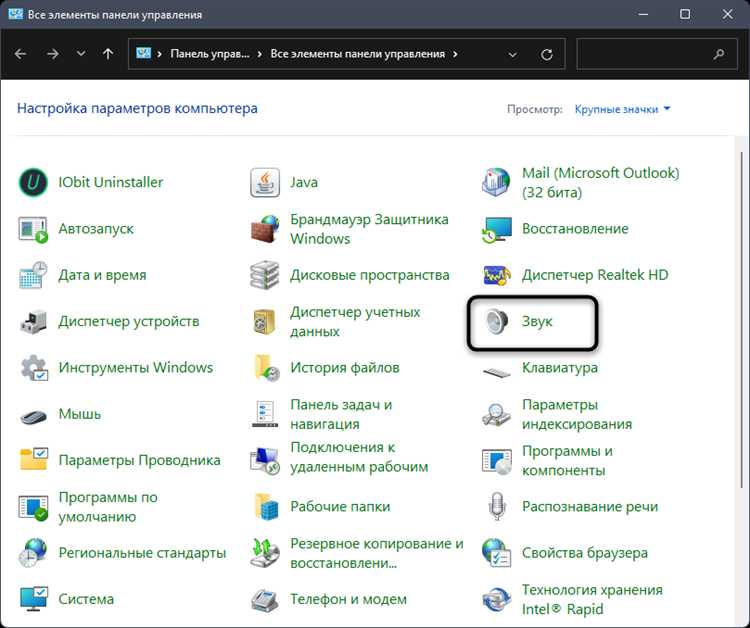
Task: Expand chevron after Панель управ... breadcrumb
Action: [259, 54]
